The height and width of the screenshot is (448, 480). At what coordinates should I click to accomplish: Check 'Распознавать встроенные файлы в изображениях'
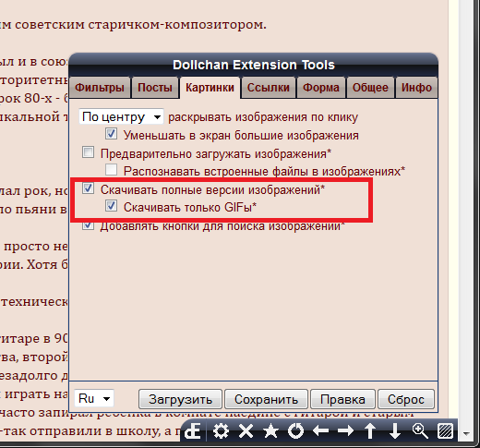tap(111, 169)
